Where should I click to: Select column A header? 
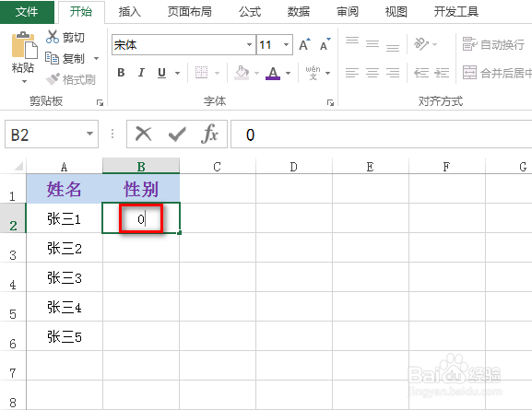click(x=65, y=167)
